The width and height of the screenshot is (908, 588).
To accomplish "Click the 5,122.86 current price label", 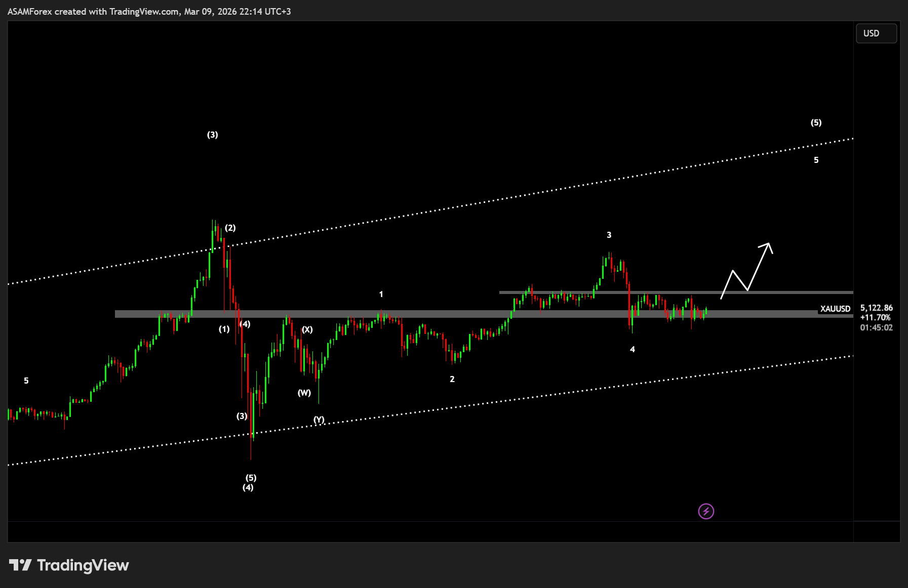I will pyautogui.click(x=876, y=308).
